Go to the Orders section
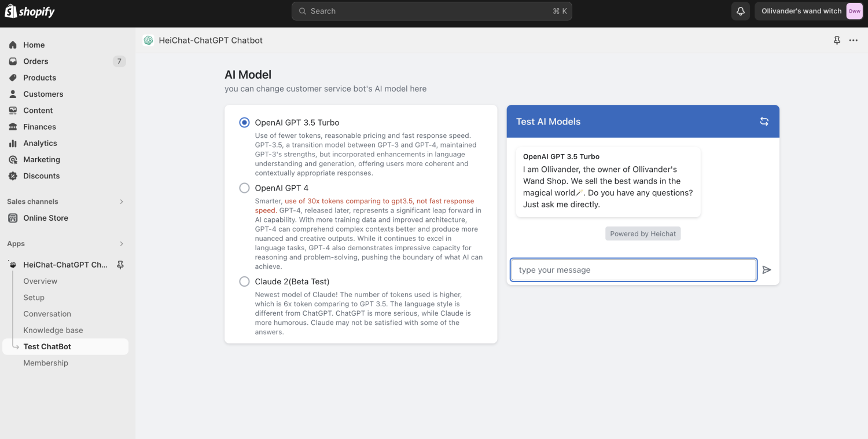The image size is (868, 439). [36, 61]
